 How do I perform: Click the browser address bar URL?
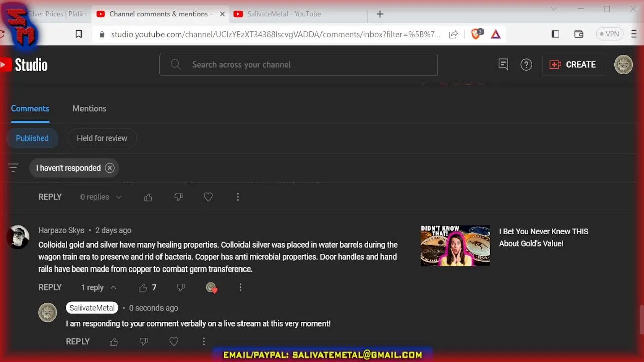[275, 34]
